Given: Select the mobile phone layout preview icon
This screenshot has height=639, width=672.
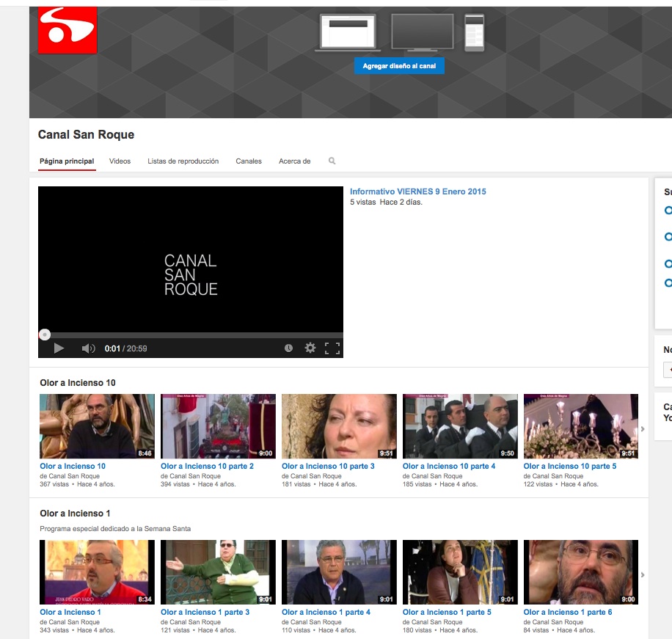Looking at the screenshot, I should (475, 32).
